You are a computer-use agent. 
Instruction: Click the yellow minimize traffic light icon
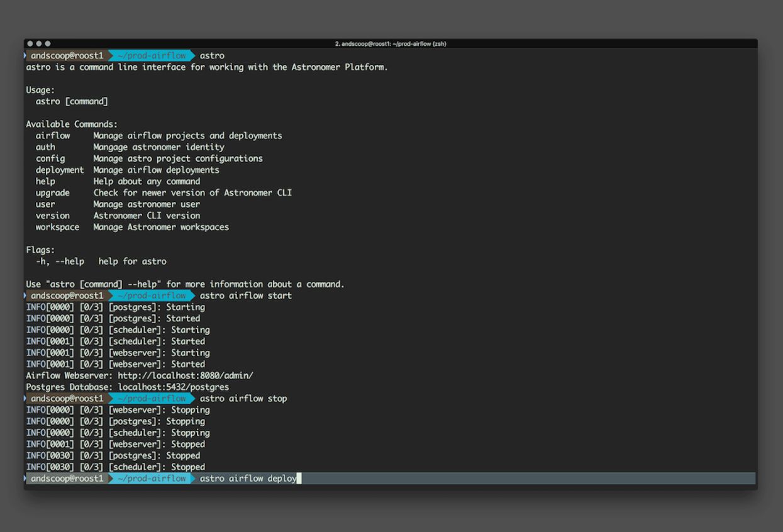(38, 43)
